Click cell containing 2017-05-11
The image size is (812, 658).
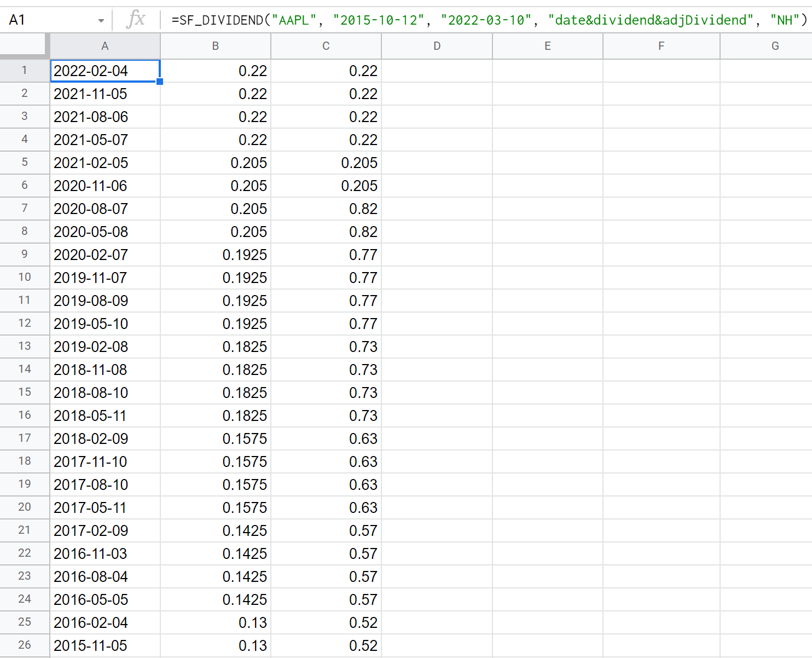105,507
